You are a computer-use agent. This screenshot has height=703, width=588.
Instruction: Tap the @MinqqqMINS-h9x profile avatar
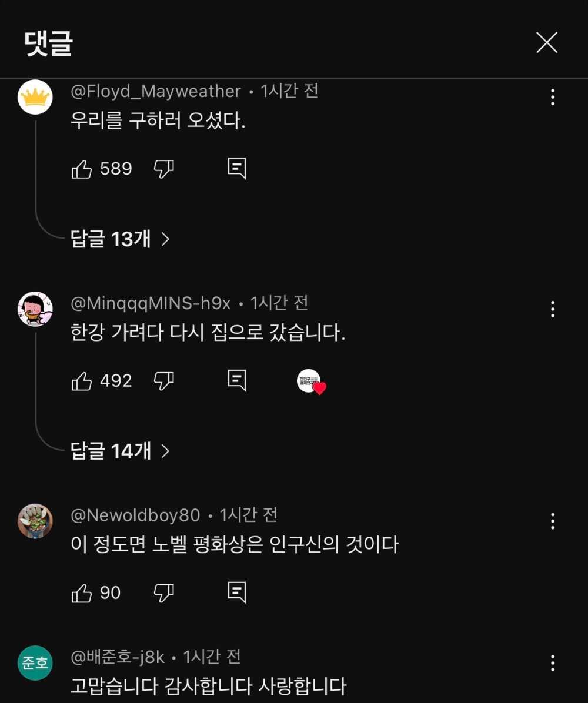[x=35, y=309]
